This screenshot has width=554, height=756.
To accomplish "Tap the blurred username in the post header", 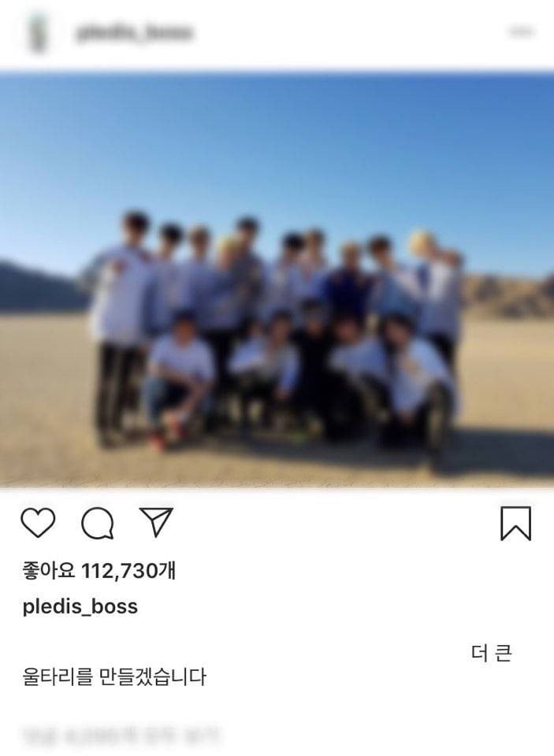I will coord(135,32).
